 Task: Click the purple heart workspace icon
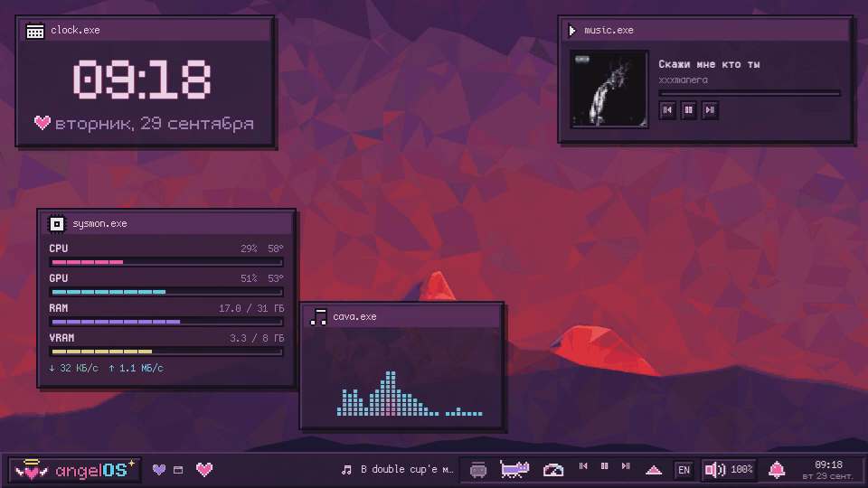pos(159,470)
